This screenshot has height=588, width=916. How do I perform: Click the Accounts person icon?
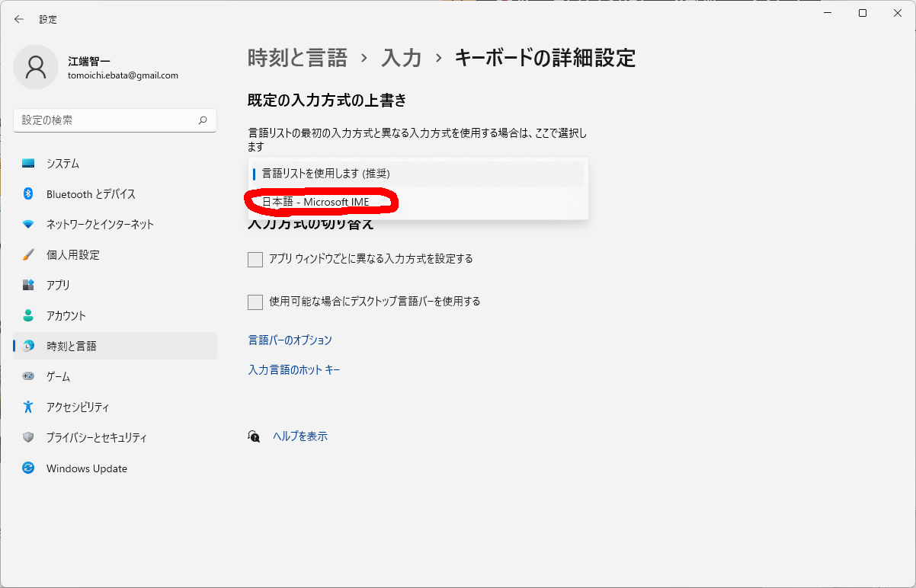(28, 315)
